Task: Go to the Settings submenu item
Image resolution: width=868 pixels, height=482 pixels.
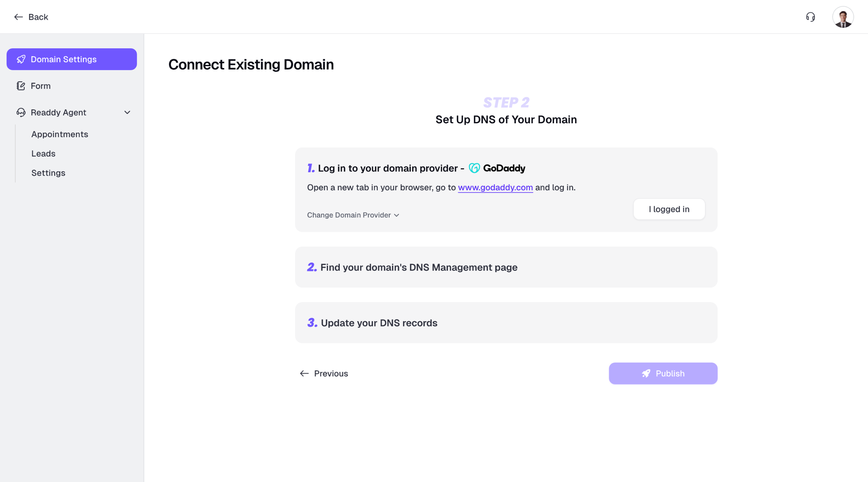Action: click(48, 173)
